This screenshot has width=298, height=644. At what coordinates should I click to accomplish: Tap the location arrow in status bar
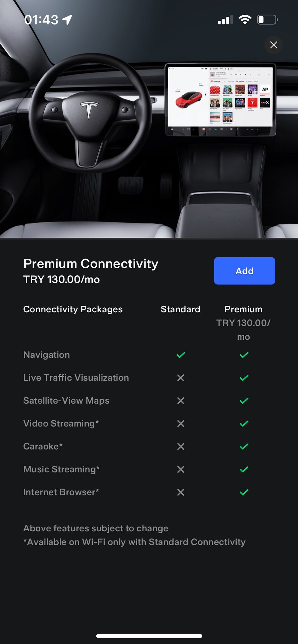tap(67, 20)
